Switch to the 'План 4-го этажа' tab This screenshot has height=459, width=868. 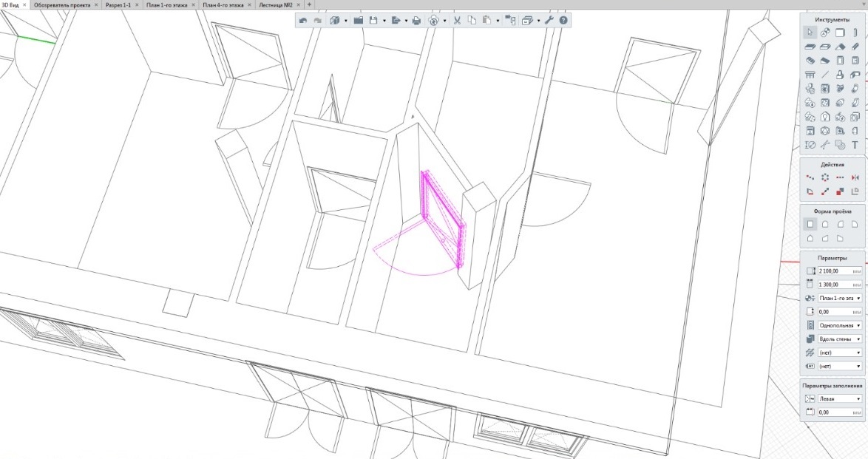[223, 4]
